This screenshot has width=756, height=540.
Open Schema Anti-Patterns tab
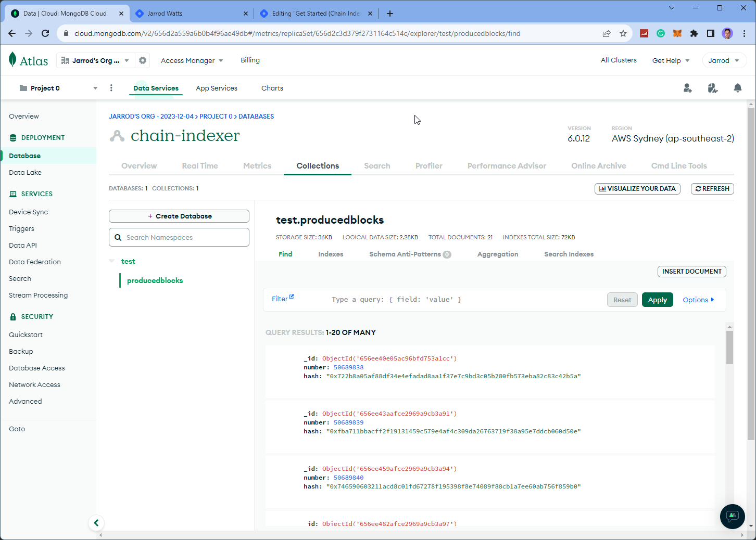coord(410,254)
